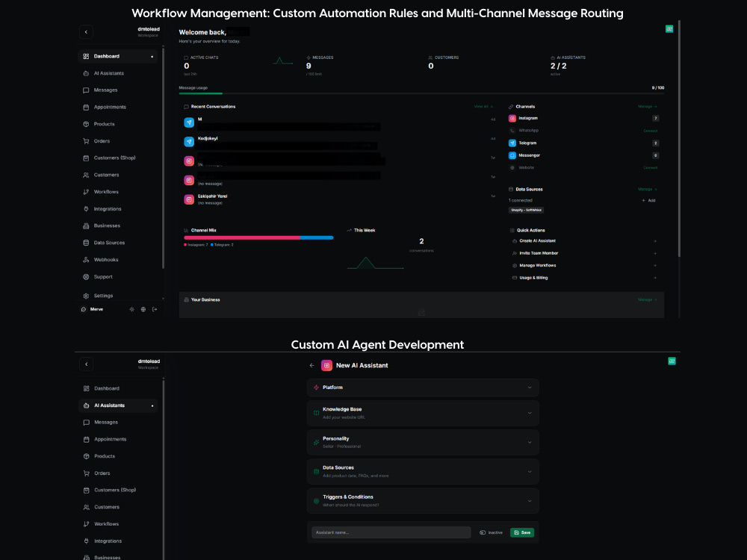Click the WhatsApp phone icon in Channels
The image size is (747, 560).
[x=512, y=131]
